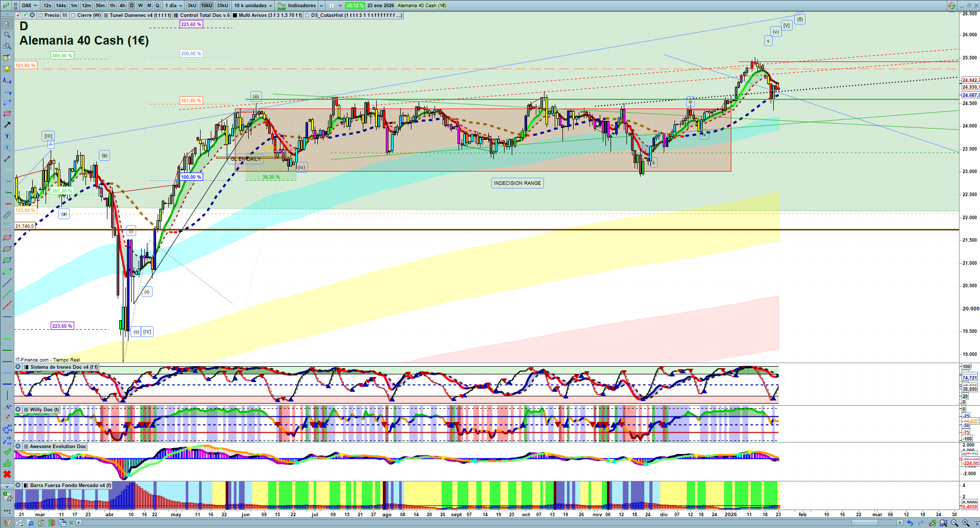Select the arrow pointer cursor tool
The image size is (980, 528).
click(x=7, y=24)
